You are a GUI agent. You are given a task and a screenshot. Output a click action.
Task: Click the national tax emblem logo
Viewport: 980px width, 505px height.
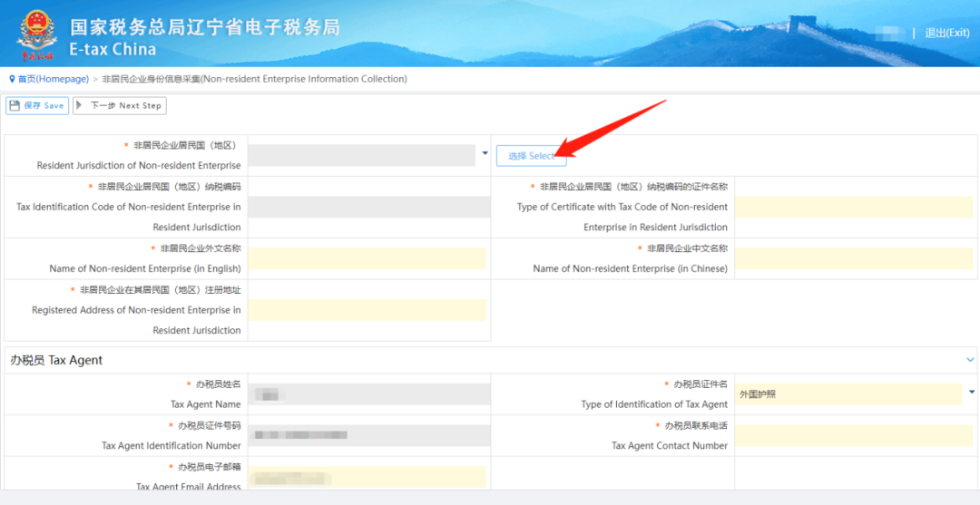[36, 32]
